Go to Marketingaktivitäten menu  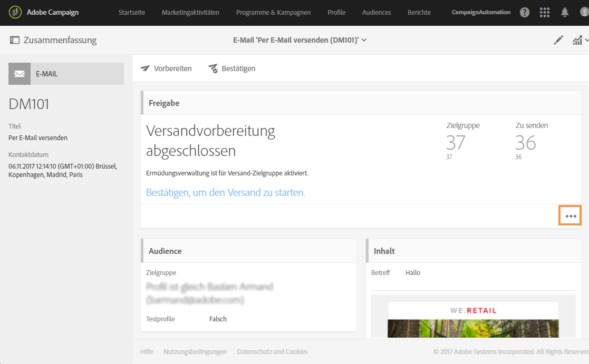coord(190,12)
